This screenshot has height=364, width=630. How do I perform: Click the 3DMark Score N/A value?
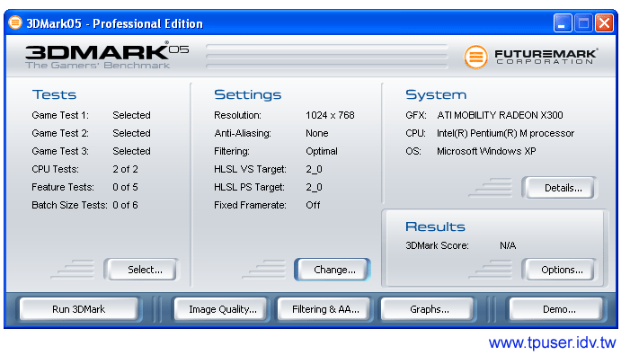[x=508, y=245]
